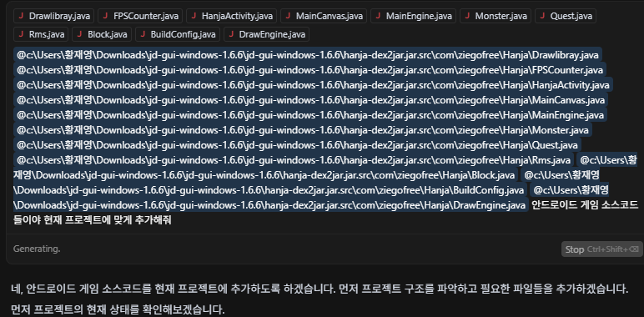The height and width of the screenshot is (317, 644).
Task: Select the @ mention path ending Drawlibray.java
Action: [x=307, y=55]
